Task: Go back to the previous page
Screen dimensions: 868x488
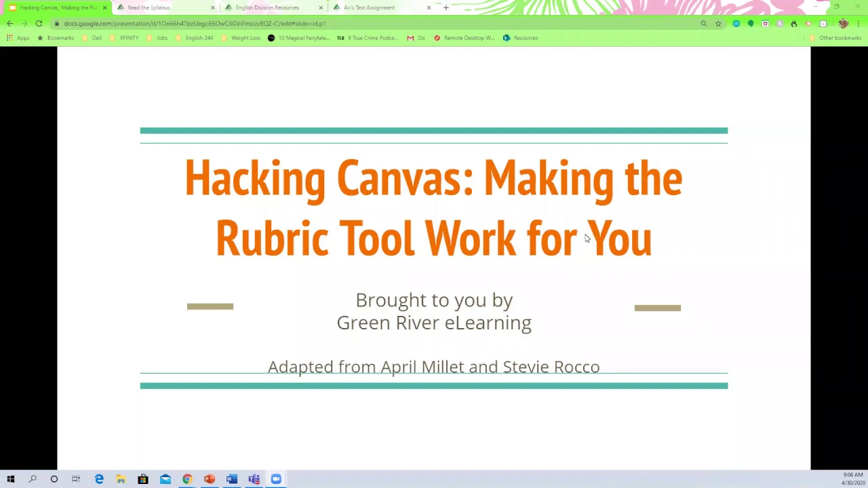Action: click(x=9, y=23)
